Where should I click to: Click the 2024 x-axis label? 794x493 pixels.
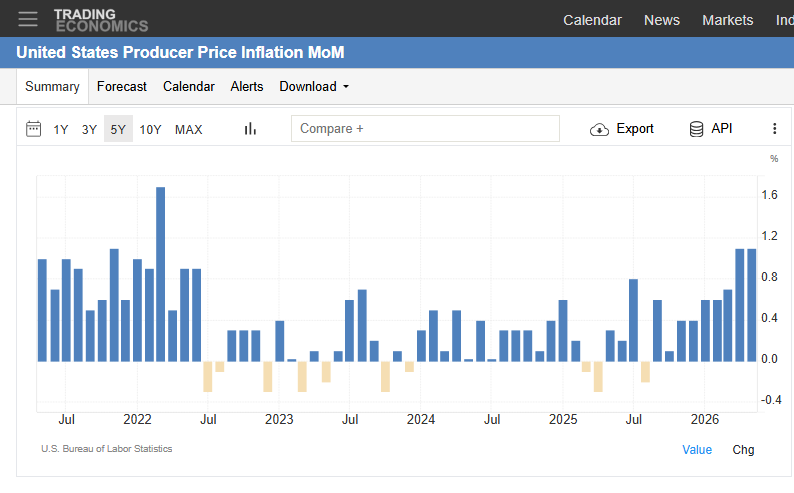pyautogui.click(x=420, y=419)
